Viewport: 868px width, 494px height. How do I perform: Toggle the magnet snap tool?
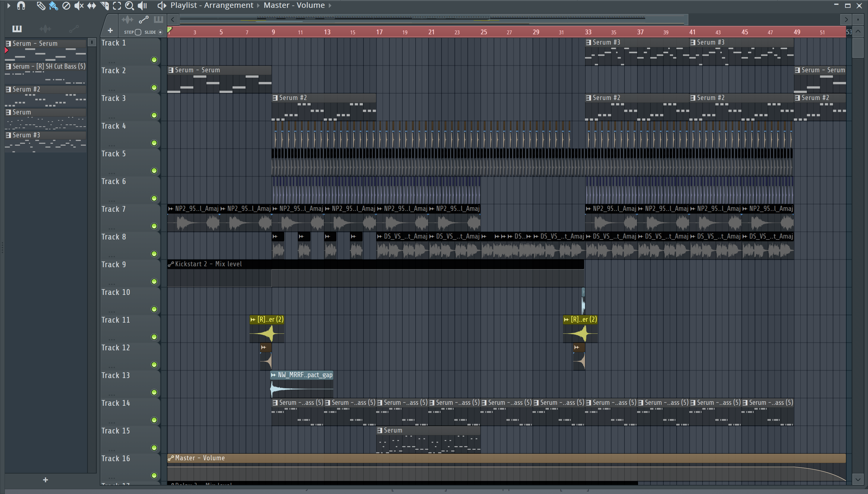pos(21,5)
